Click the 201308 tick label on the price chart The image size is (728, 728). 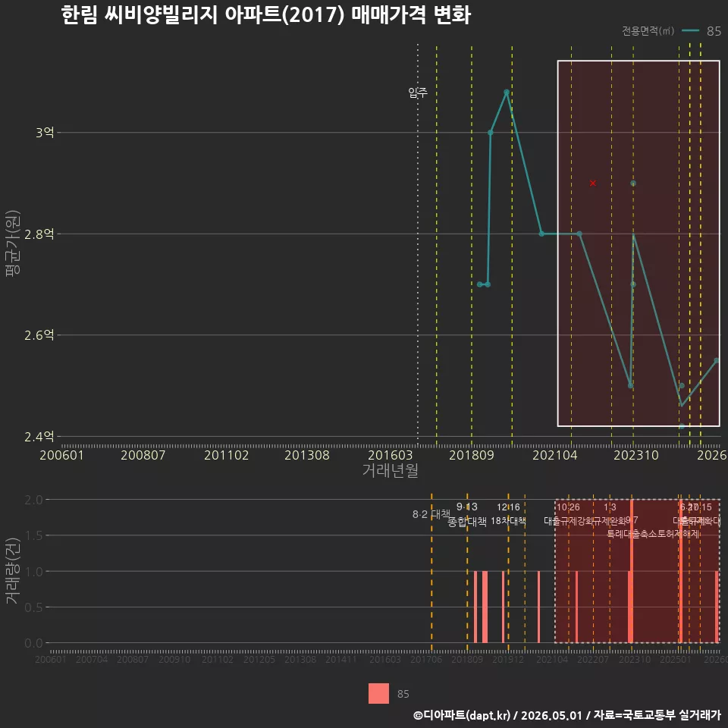[307, 455]
